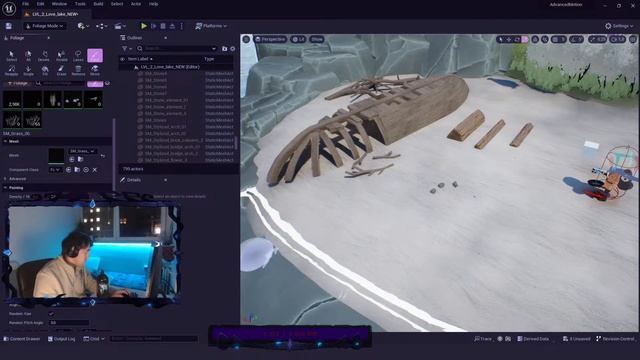Open the Lit view mode dropdown
This screenshot has height=360, width=640.
pos(299,39)
